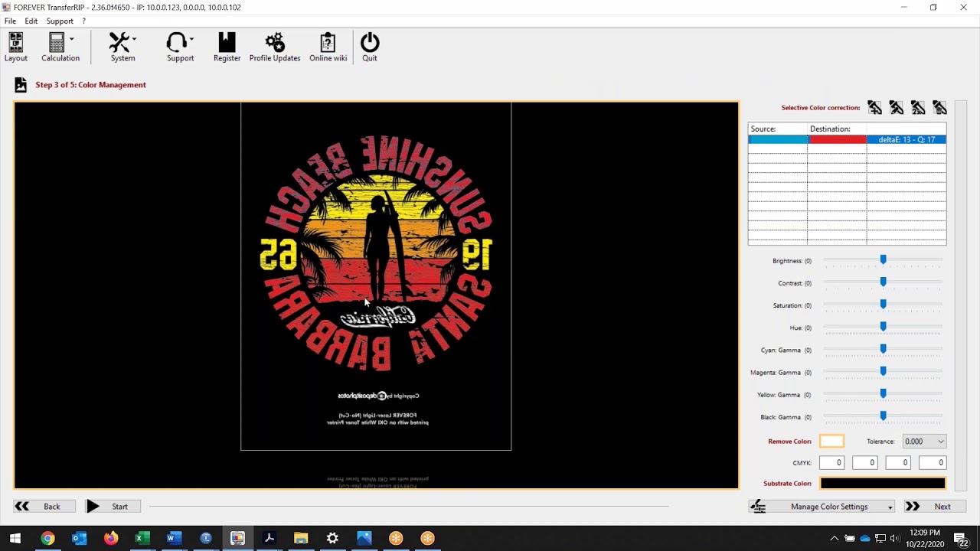Open Word from the taskbar
Image resolution: width=980 pixels, height=551 pixels.
[x=174, y=538]
